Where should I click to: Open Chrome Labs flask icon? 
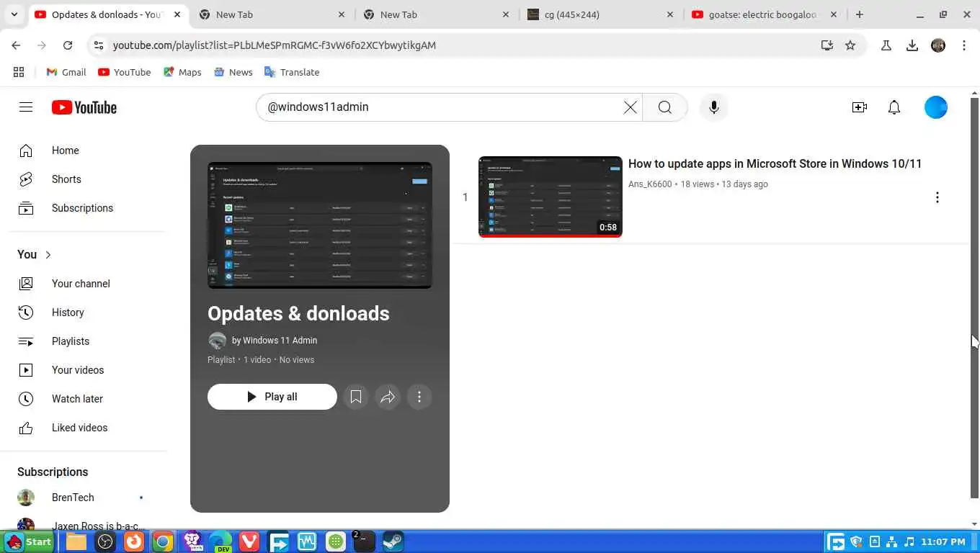(x=886, y=45)
